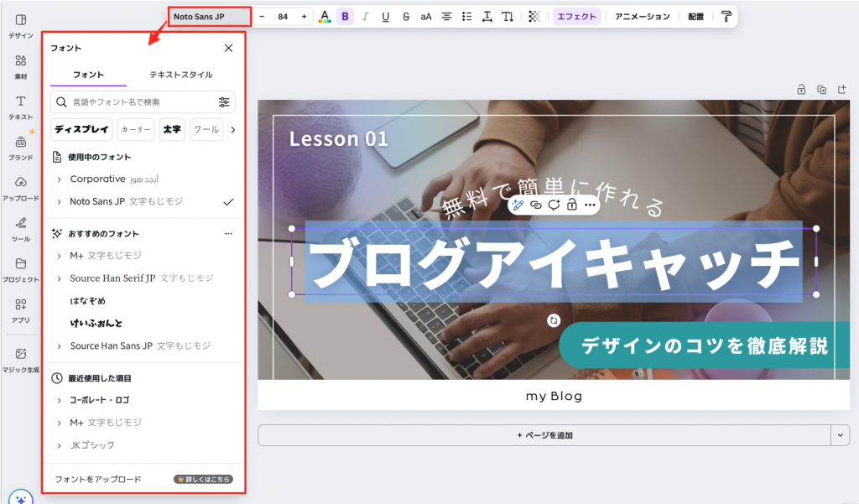
Task: Toggle italic formatting
Action: point(365,17)
